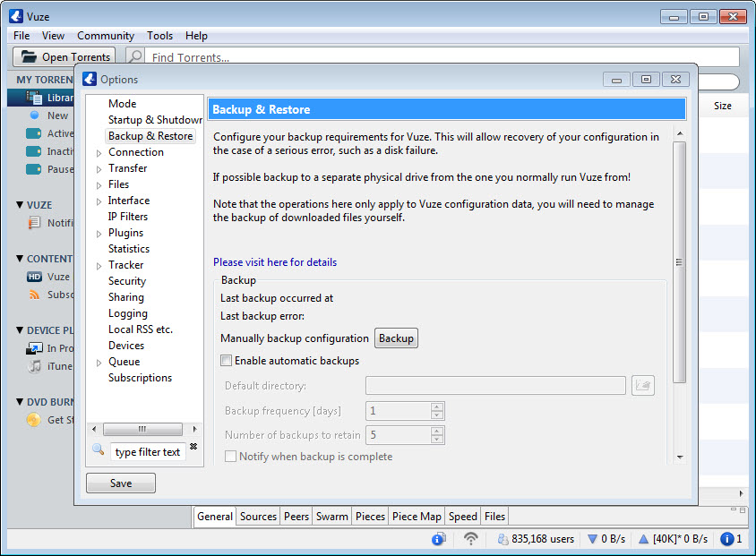Switch to the Piece Map tab
The height and width of the screenshot is (556, 756).
pyautogui.click(x=417, y=517)
